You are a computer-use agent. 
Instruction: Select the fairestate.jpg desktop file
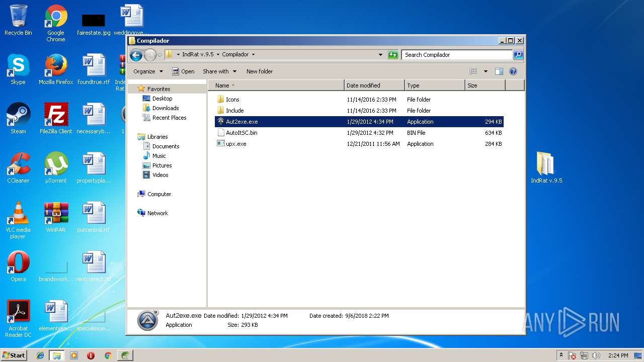tap(94, 23)
